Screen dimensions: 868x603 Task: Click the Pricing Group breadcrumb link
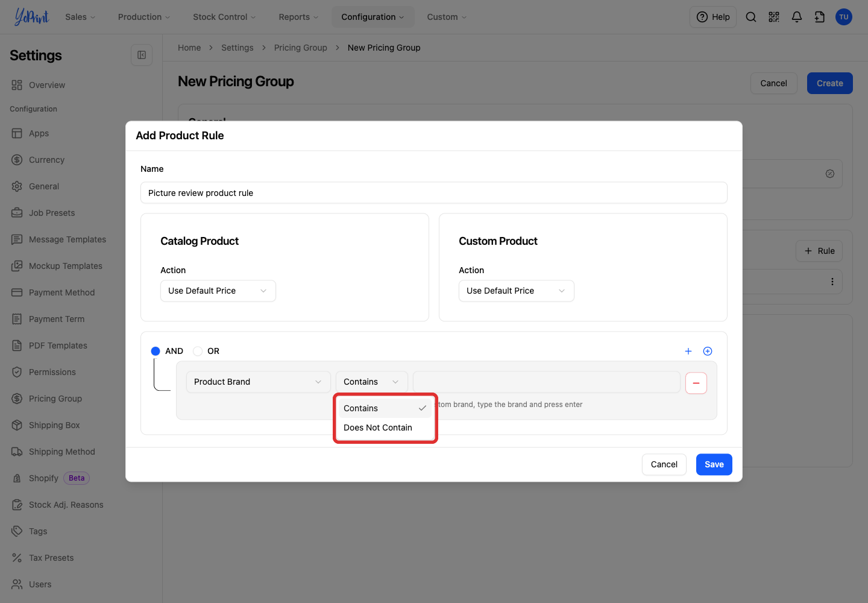[301, 48]
